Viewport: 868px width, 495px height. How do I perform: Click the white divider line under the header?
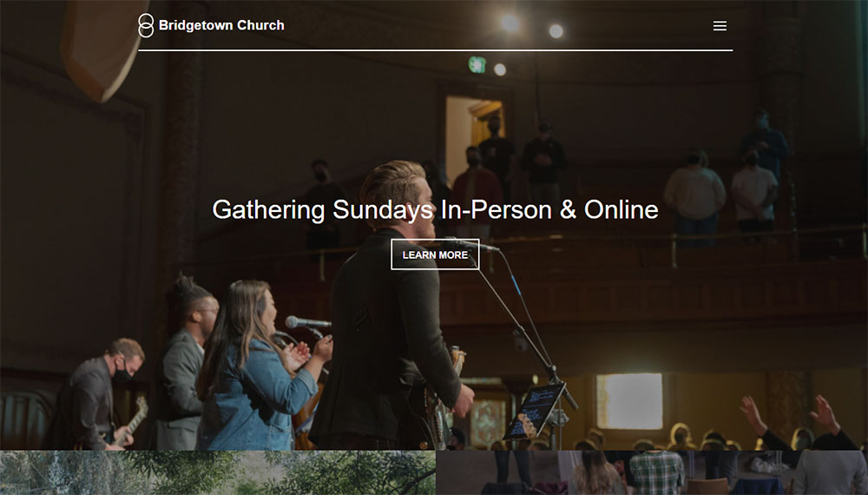tap(435, 50)
